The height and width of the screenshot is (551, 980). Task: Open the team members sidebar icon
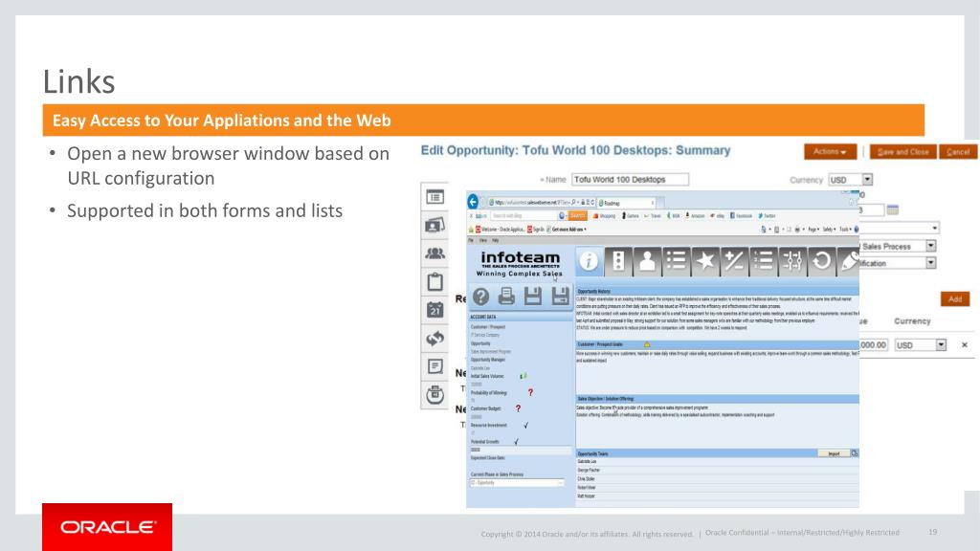(x=435, y=253)
